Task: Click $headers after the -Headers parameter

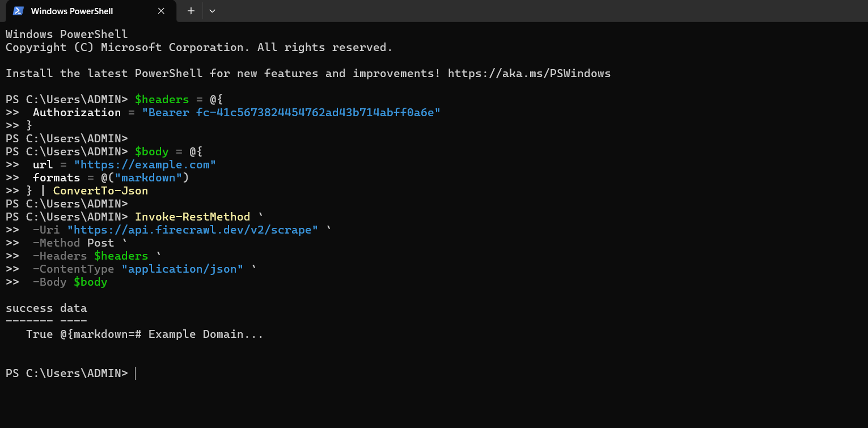Action: (x=121, y=256)
